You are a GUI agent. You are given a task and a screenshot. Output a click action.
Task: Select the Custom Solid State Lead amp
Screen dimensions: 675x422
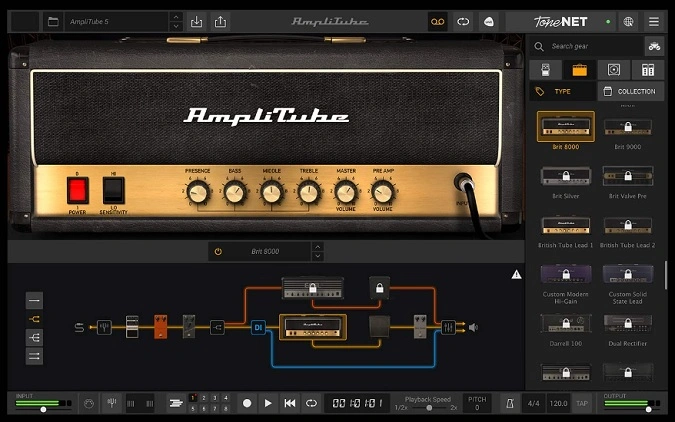[628, 274]
